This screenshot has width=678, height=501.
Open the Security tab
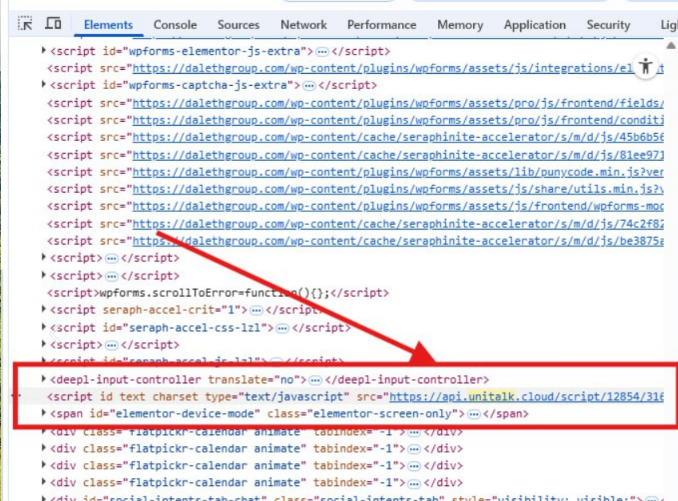click(x=608, y=25)
